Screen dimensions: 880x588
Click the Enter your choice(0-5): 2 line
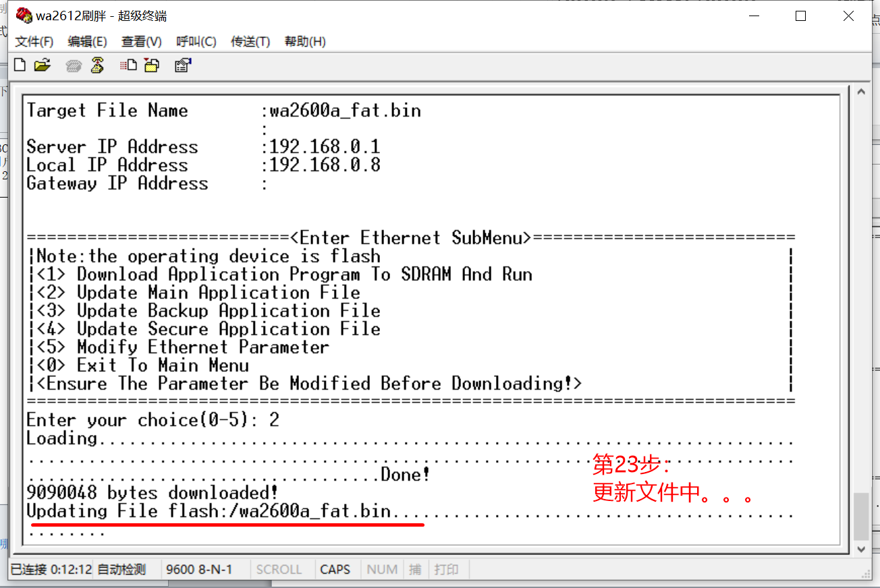[x=153, y=420]
